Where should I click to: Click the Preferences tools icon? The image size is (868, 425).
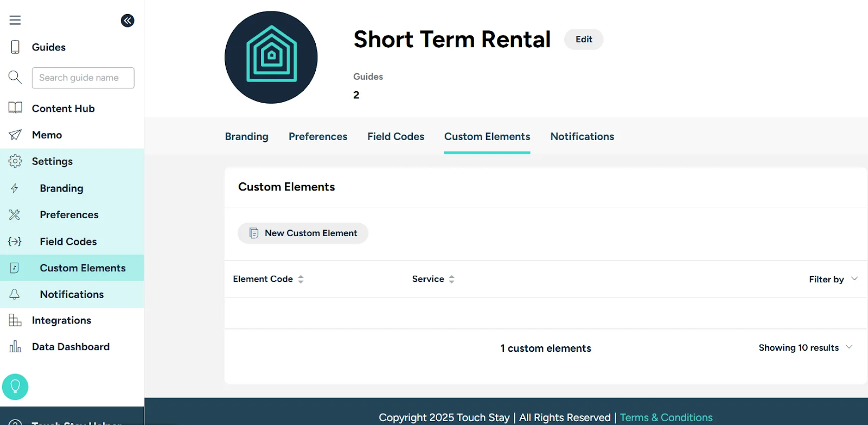pyautogui.click(x=15, y=215)
